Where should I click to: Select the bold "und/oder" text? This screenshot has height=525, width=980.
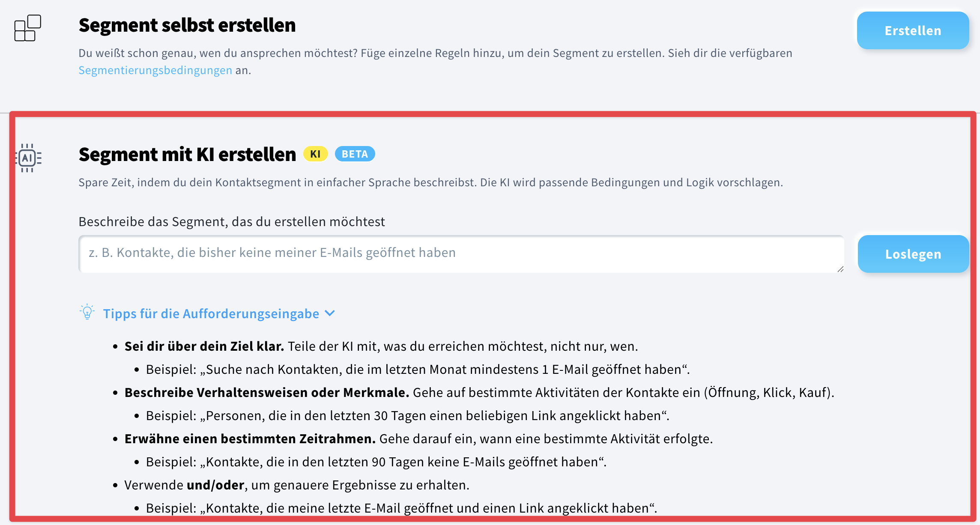tap(215, 485)
